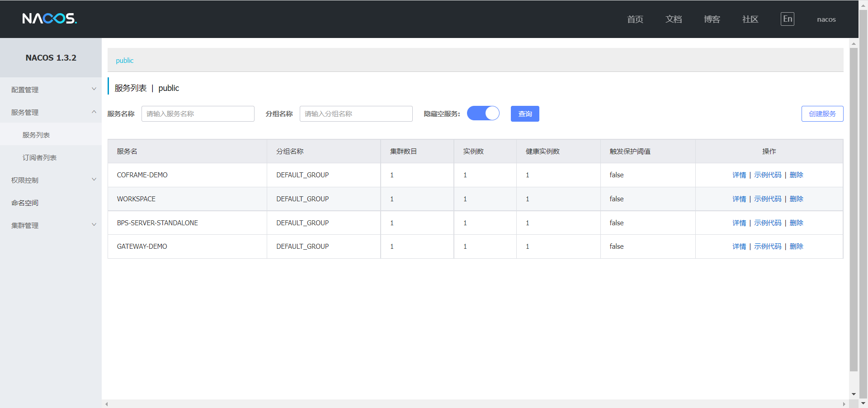Open 详情 for GATEWAY-DEMO
This screenshot has height=408, width=868.
pyautogui.click(x=739, y=247)
